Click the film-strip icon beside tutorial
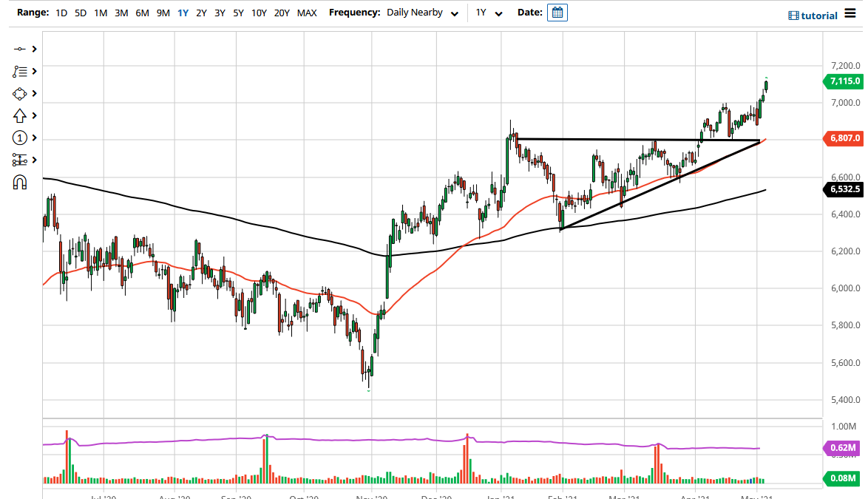Screen dimensions: 868x499 pyautogui.click(x=794, y=13)
